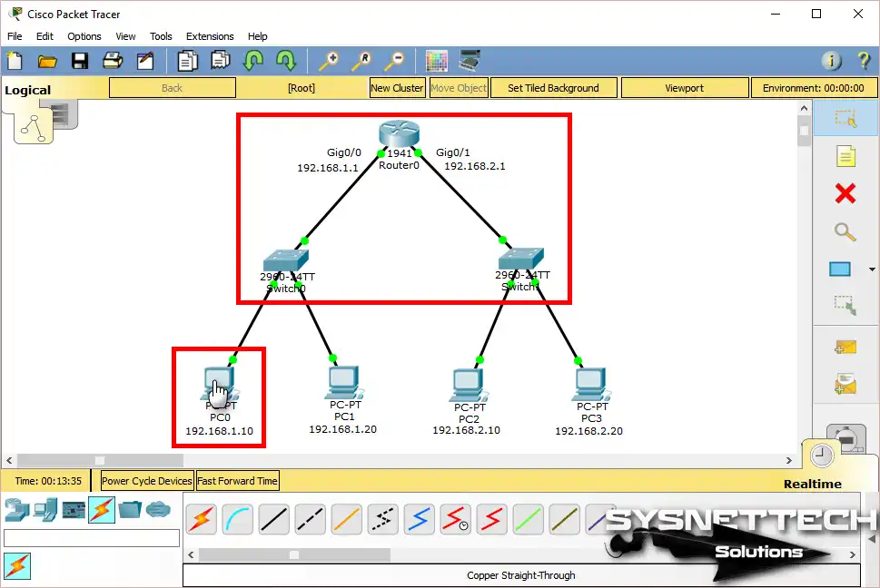Choose the Select tool in right panel
The height and width of the screenshot is (588, 880).
(x=845, y=118)
